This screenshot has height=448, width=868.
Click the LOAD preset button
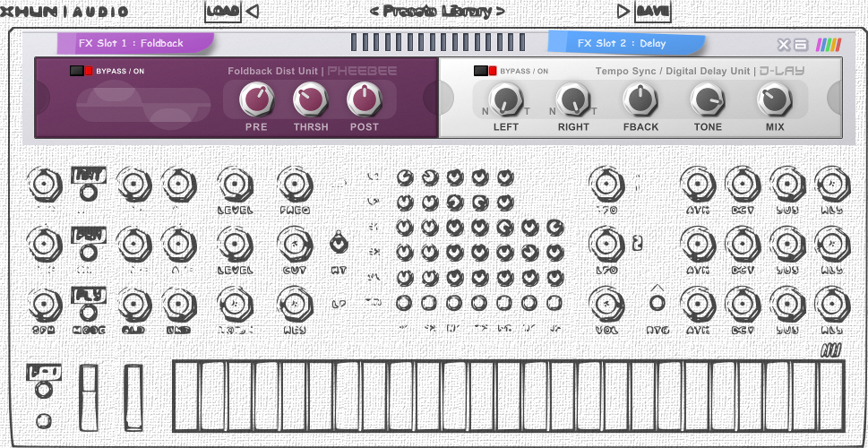tap(223, 11)
